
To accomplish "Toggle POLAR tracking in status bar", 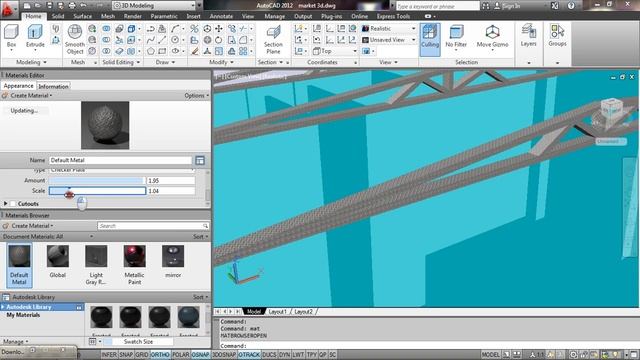I will click(x=181, y=355).
